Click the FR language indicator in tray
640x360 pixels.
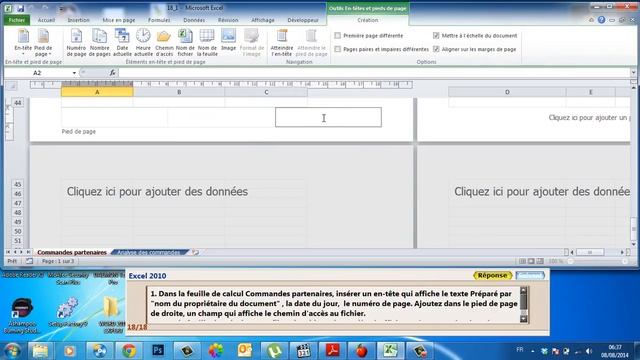520,350
